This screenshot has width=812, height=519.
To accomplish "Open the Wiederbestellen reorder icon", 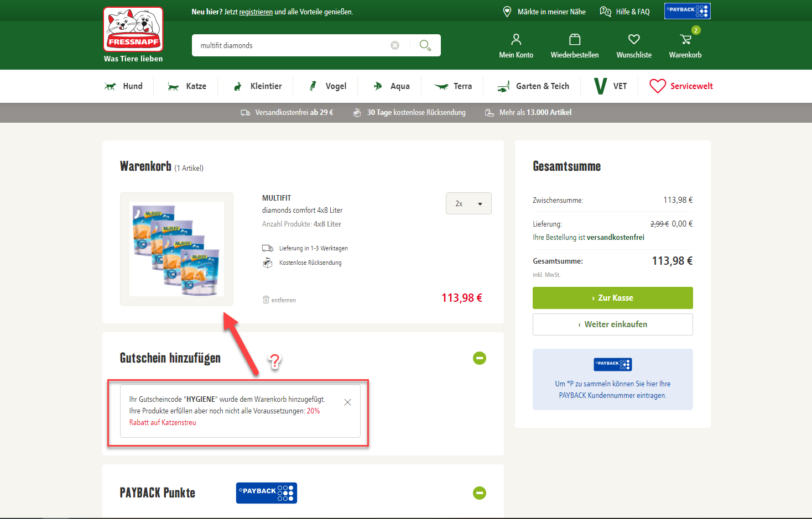I will 575,39.
